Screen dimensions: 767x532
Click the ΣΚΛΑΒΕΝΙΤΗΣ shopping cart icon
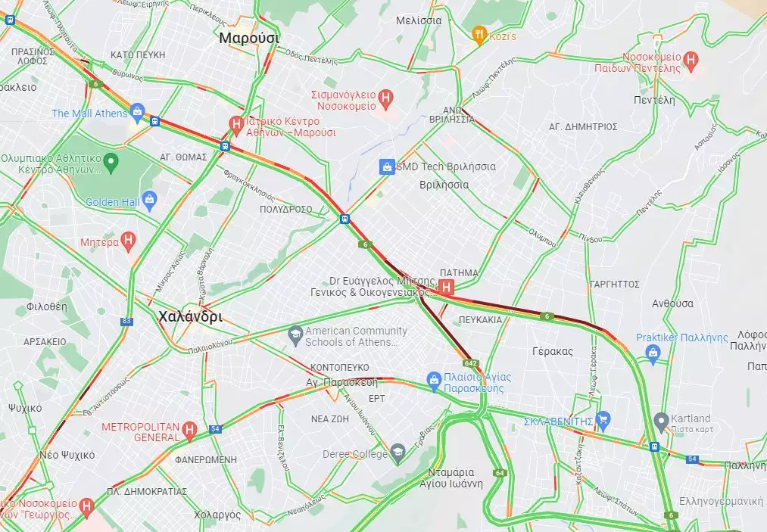pyautogui.click(x=603, y=420)
